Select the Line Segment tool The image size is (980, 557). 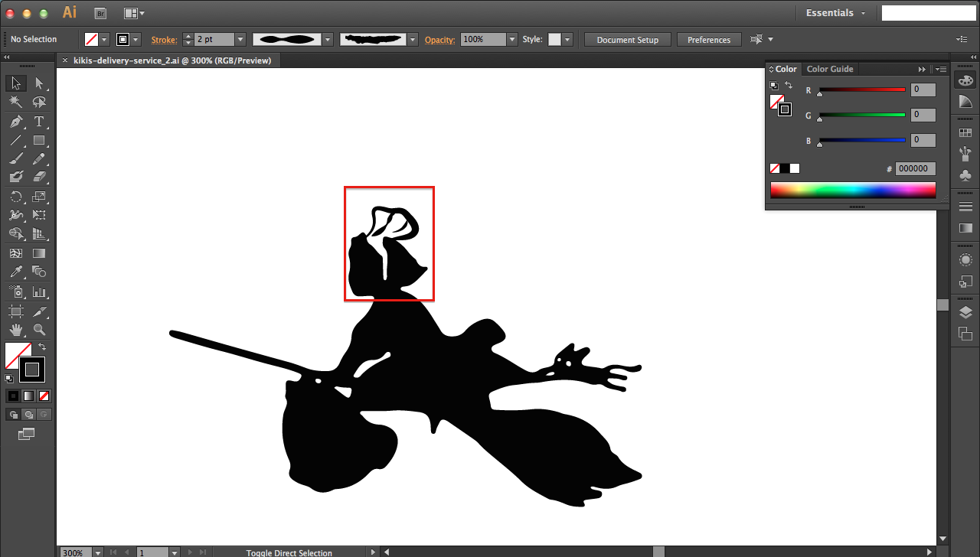16,140
